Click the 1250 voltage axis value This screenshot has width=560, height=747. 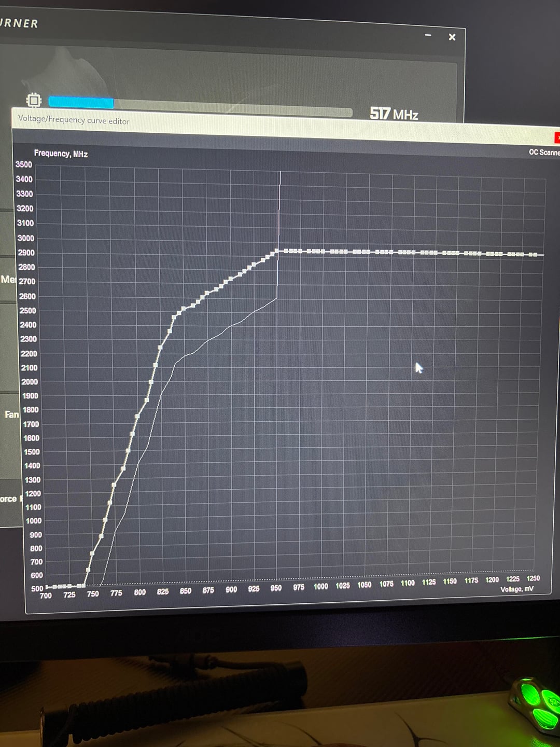[x=533, y=578]
